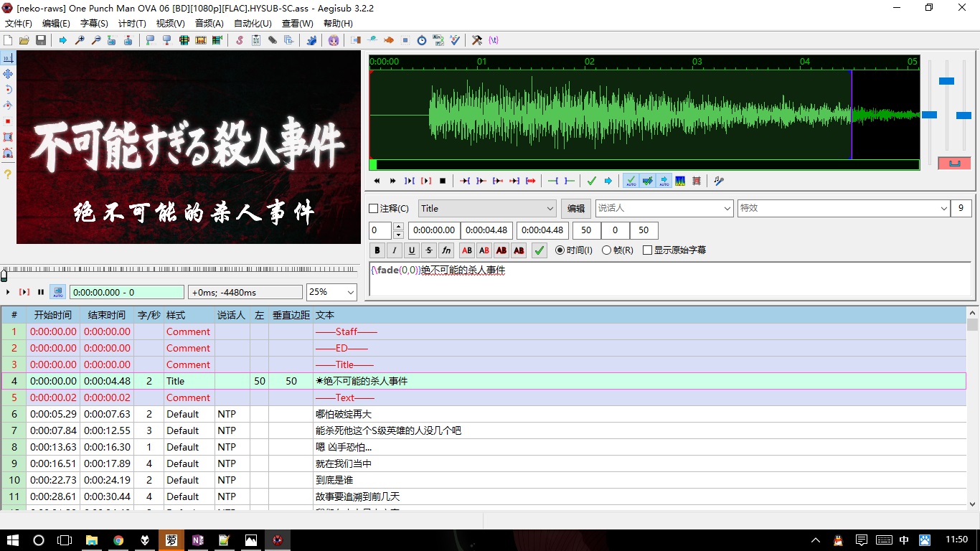Set primary color with first AB swatch

click(467, 250)
